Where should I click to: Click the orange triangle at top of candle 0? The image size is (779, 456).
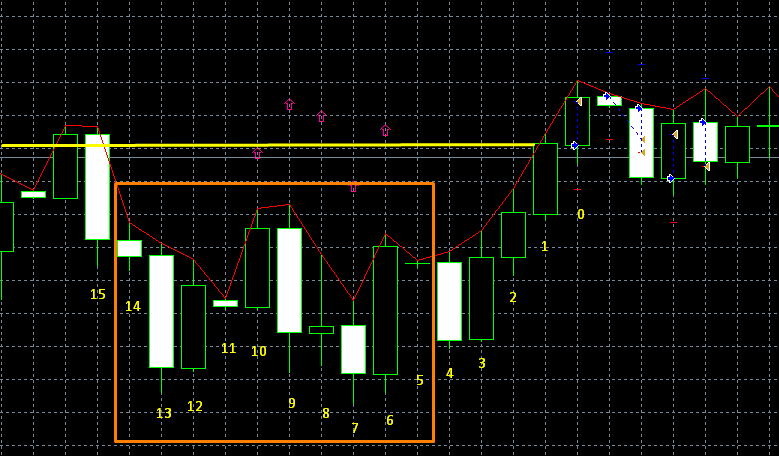coord(579,102)
